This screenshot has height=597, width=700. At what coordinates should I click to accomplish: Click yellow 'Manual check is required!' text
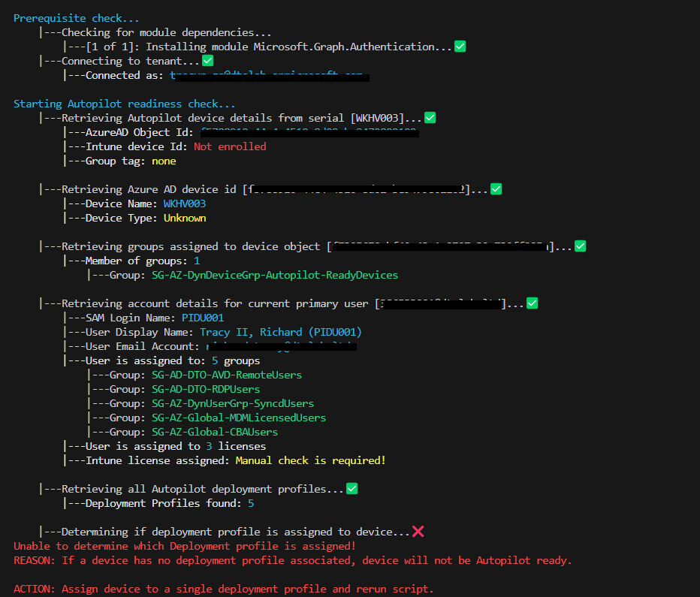pyautogui.click(x=311, y=461)
